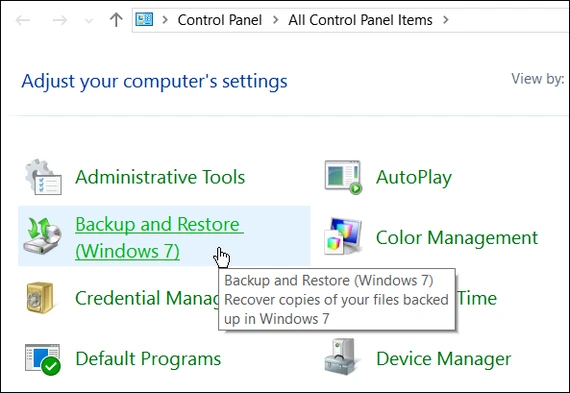
Task: Select All Control Panel Items breadcrumb
Action: coord(360,20)
